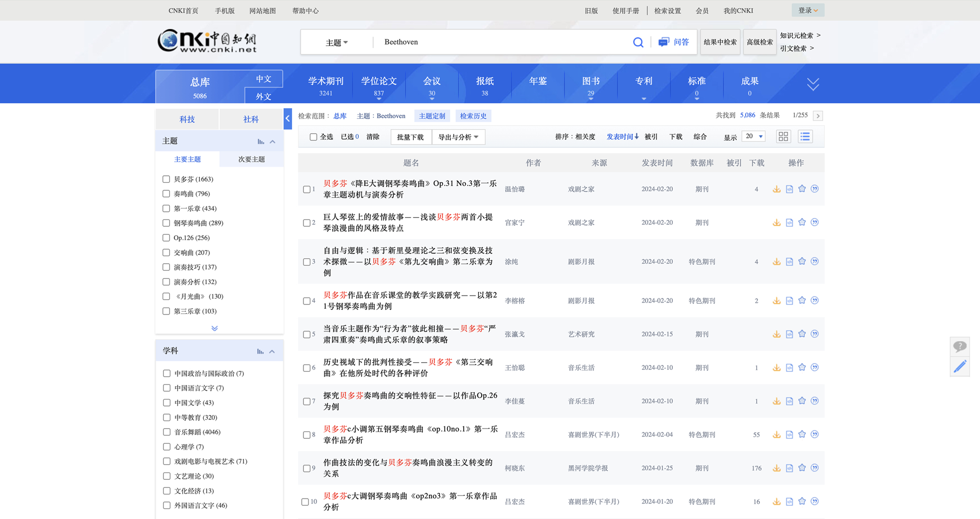Expand more databases with the large chevron

[813, 84]
